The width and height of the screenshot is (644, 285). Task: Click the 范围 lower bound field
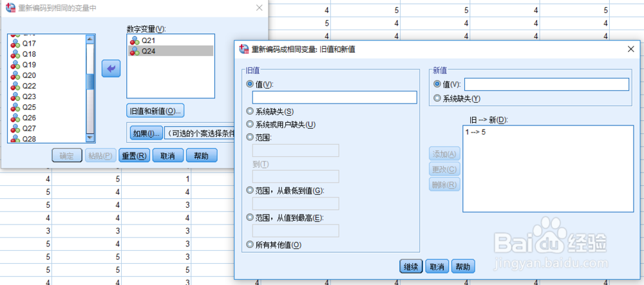coord(296,151)
